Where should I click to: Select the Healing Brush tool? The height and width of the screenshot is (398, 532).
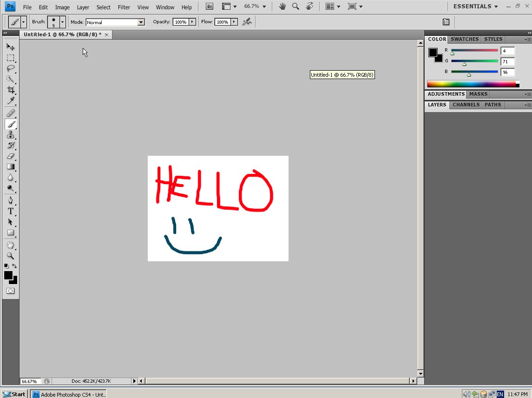(x=11, y=113)
